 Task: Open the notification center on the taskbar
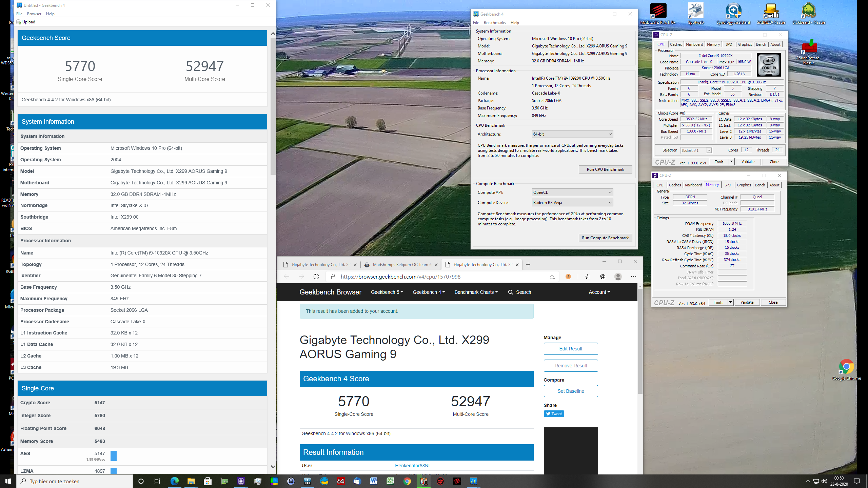tap(857, 481)
